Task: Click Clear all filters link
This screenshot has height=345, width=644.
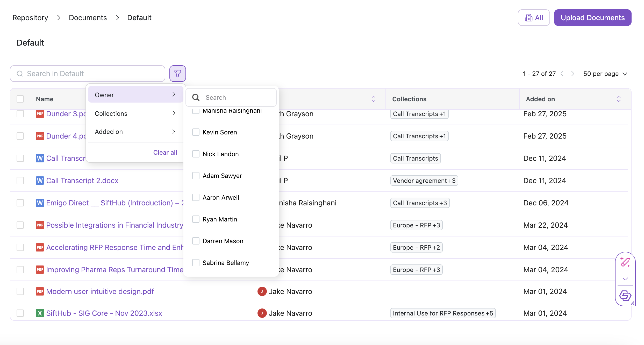Action: click(165, 152)
